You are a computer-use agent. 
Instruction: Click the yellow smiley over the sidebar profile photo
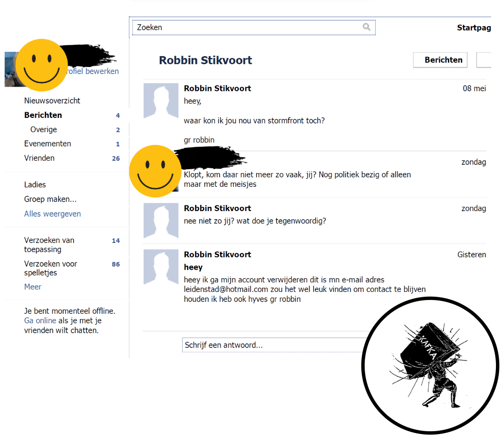41,65
